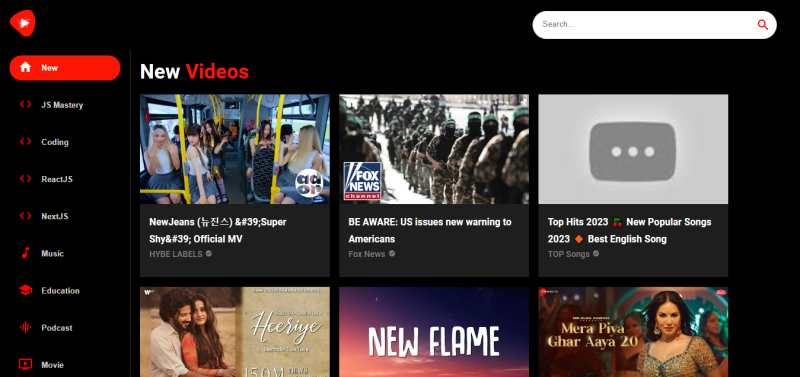
Task: Open the Mera Piya Ghar Aaya 2.0 thumbnail
Action: pos(633,332)
